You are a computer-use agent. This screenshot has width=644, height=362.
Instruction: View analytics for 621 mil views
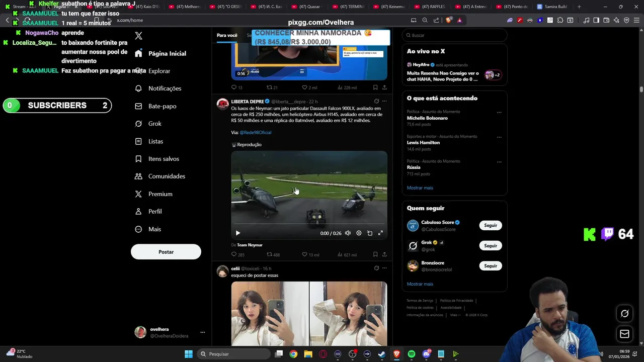click(x=347, y=255)
